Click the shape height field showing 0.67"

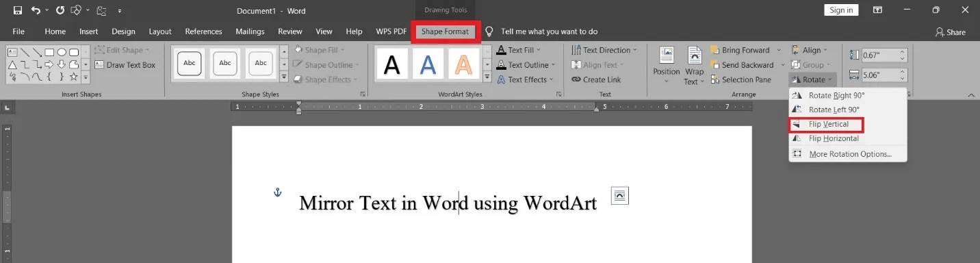(879, 55)
